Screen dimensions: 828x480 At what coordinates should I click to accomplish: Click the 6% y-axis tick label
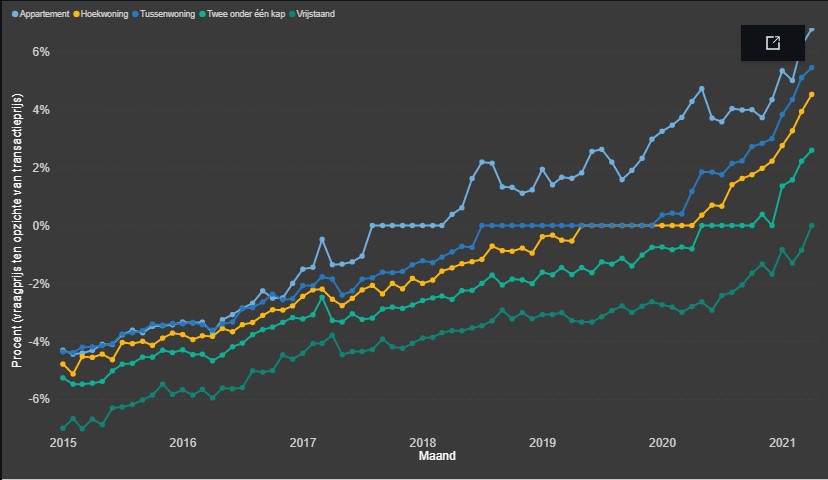pos(41,52)
